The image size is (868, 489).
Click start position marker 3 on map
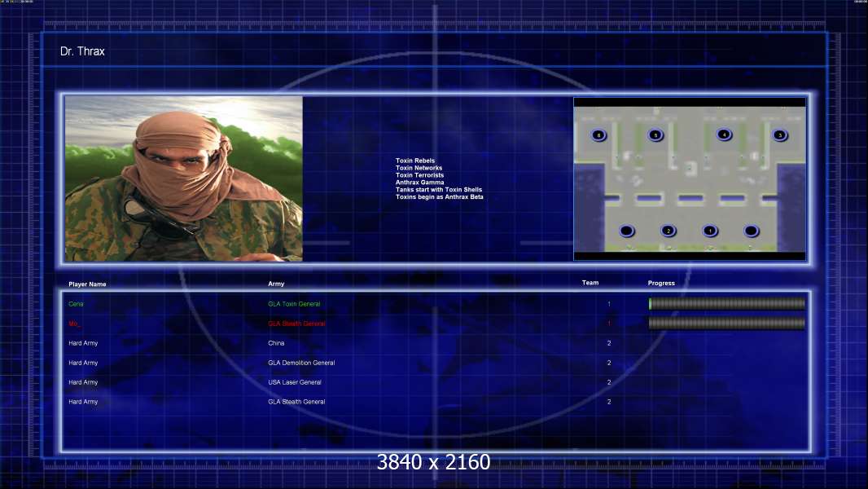click(780, 135)
